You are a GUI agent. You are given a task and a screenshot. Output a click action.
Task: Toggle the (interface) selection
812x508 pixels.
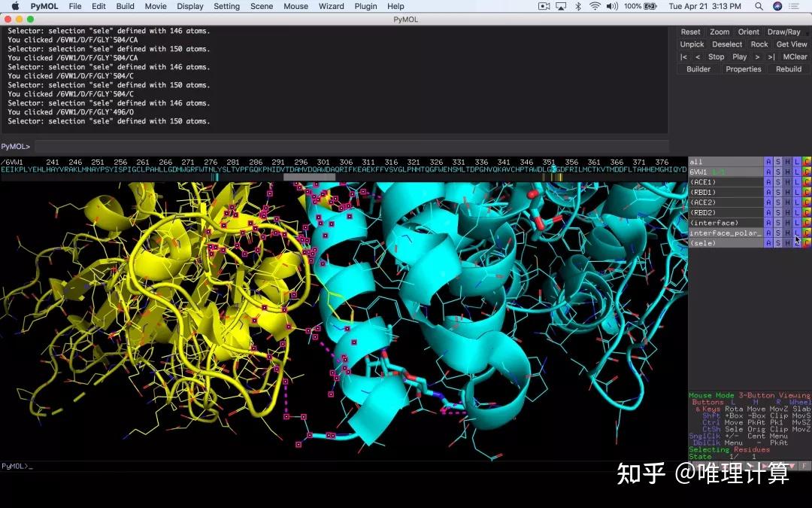tap(726, 223)
